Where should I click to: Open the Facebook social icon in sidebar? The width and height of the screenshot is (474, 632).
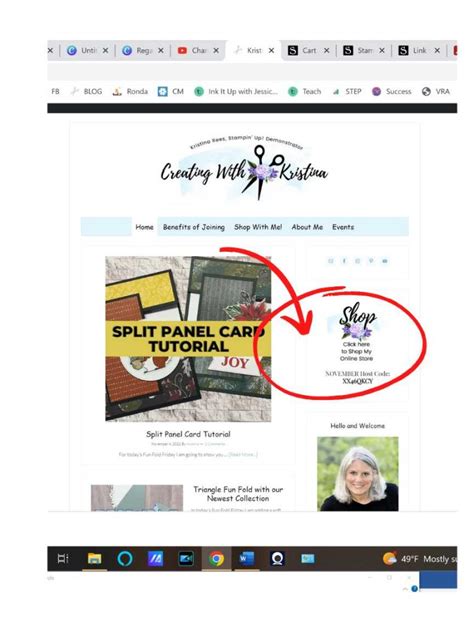click(x=344, y=261)
